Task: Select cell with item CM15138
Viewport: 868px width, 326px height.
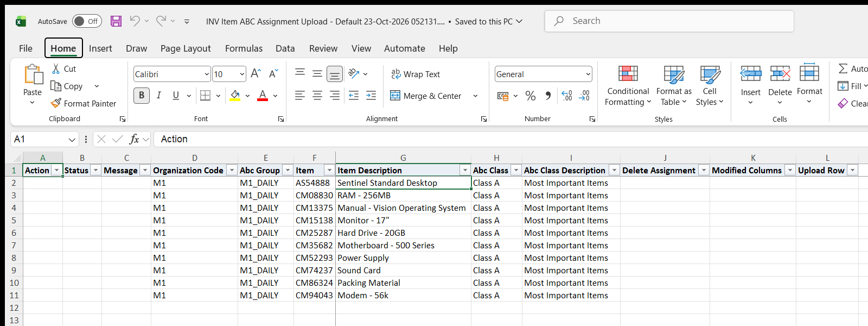Action: tap(314, 221)
